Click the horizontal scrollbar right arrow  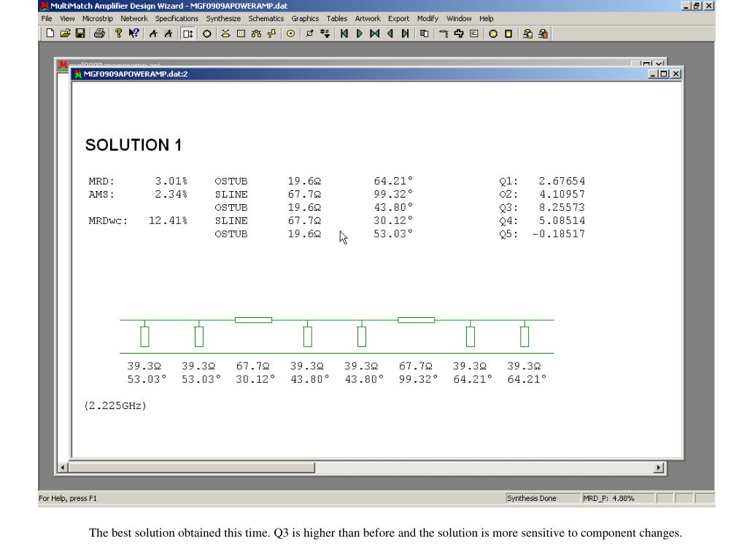click(x=659, y=467)
